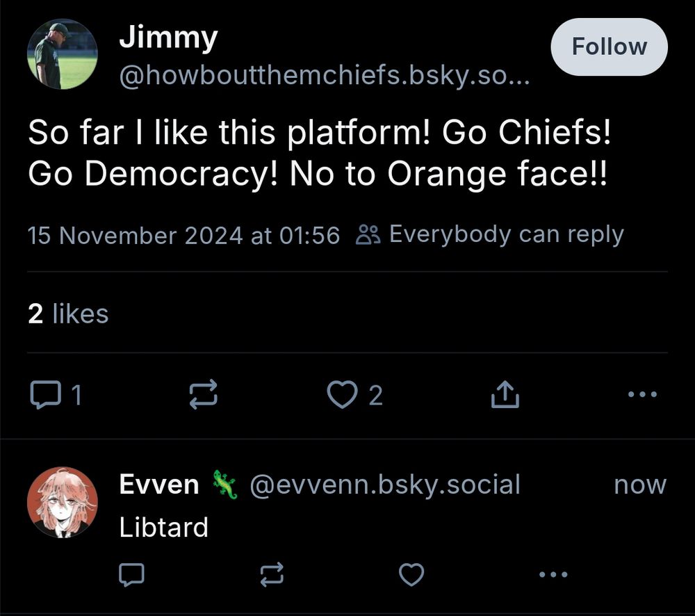This screenshot has width=695, height=616.
Task: Click Jimmy's display name
Action: 168,38
